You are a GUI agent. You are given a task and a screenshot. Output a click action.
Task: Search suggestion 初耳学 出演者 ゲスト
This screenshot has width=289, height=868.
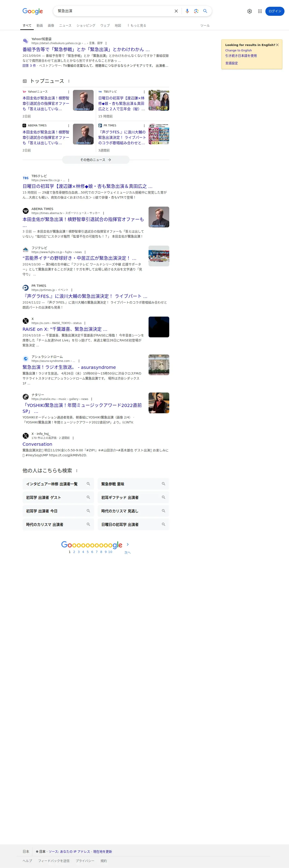pyautogui.click(x=58, y=497)
